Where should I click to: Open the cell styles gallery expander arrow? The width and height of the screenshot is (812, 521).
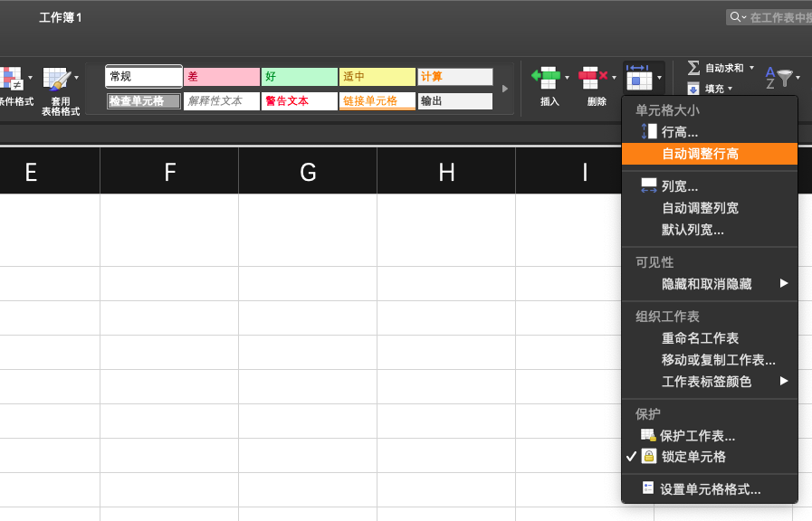tap(504, 88)
